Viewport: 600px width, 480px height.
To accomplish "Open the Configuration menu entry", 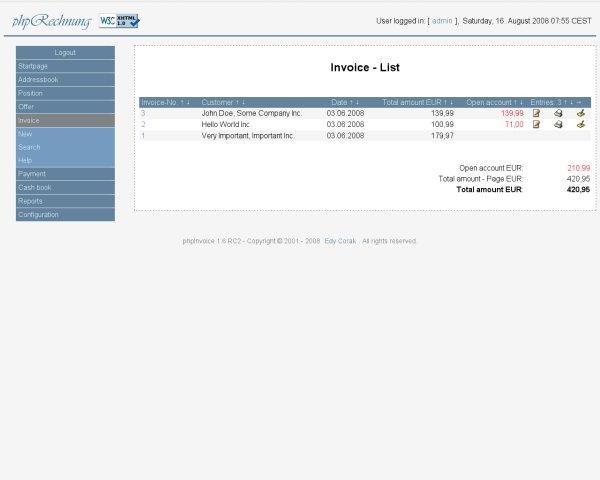I will pyautogui.click(x=38, y=214).
